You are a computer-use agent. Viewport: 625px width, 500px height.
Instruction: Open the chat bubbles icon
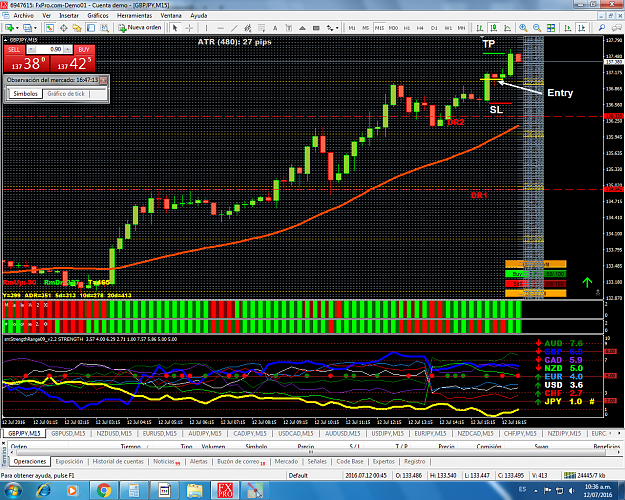(616, 28)
